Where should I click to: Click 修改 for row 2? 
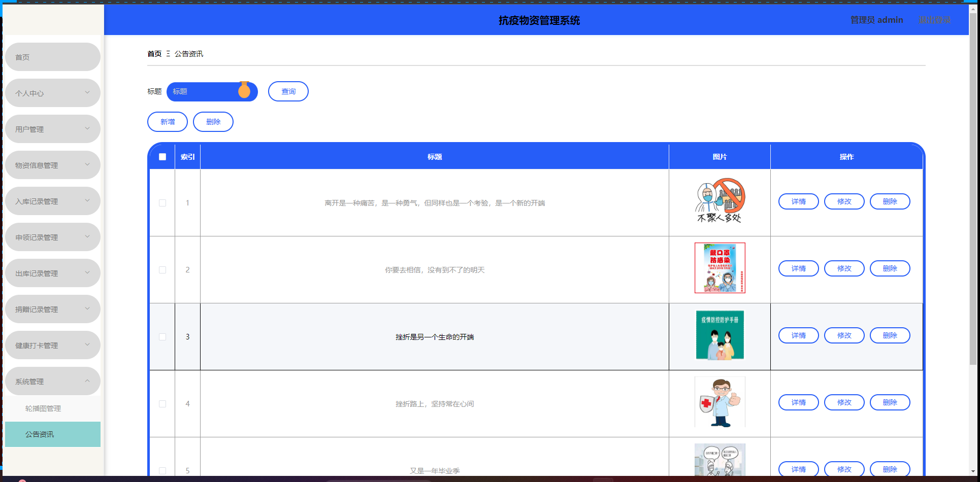tap(844, 269)
